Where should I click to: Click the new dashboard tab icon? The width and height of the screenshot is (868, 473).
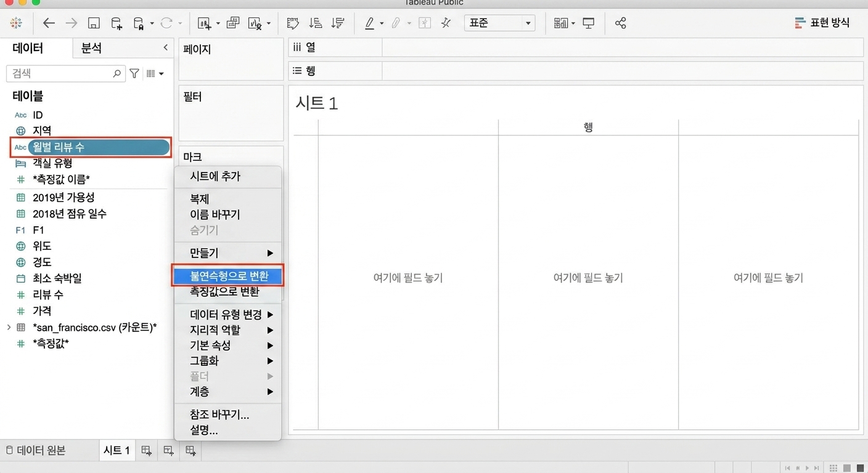168,451
